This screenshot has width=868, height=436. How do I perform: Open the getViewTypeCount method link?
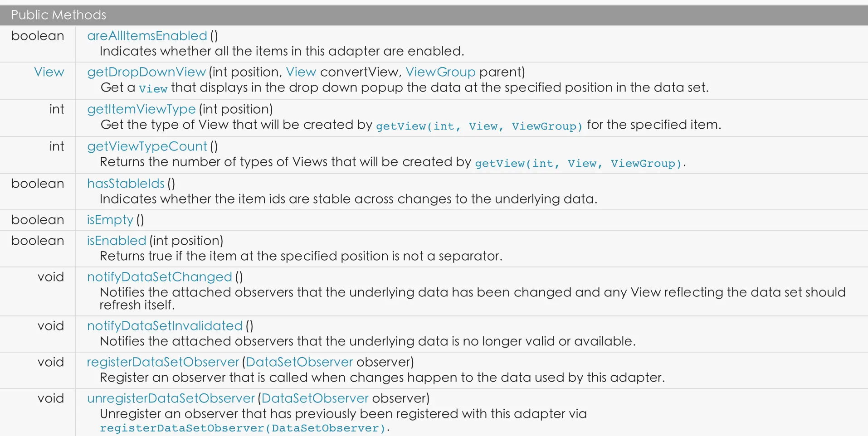coord(147,146)
